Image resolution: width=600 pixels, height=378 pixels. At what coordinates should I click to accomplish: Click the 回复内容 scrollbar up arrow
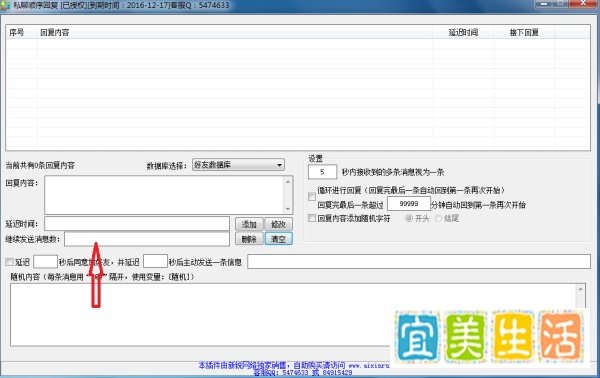click(x=288, y=181)
